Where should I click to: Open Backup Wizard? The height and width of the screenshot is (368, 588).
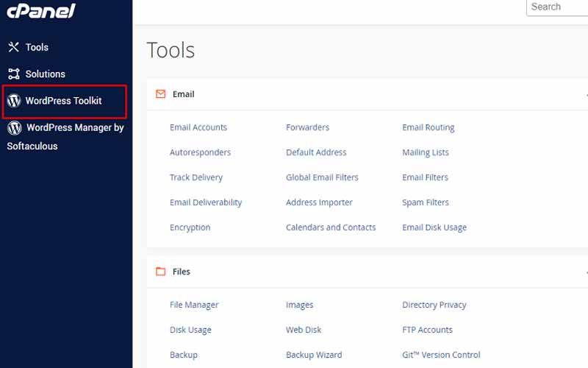tap(314, 355)
